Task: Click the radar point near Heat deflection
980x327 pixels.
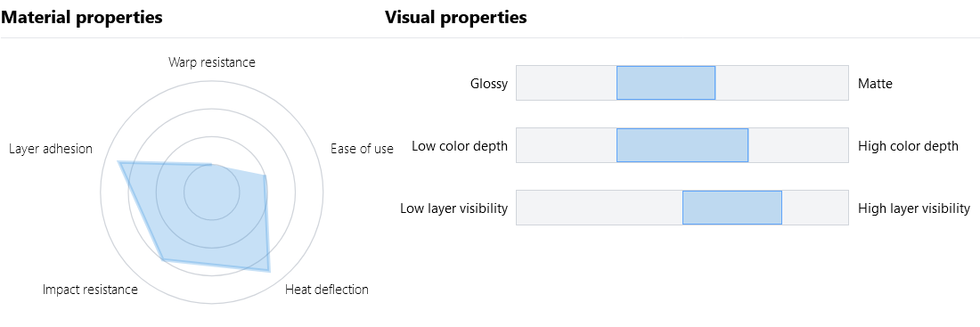Action: pyautogui.click(x=269, y=271)
